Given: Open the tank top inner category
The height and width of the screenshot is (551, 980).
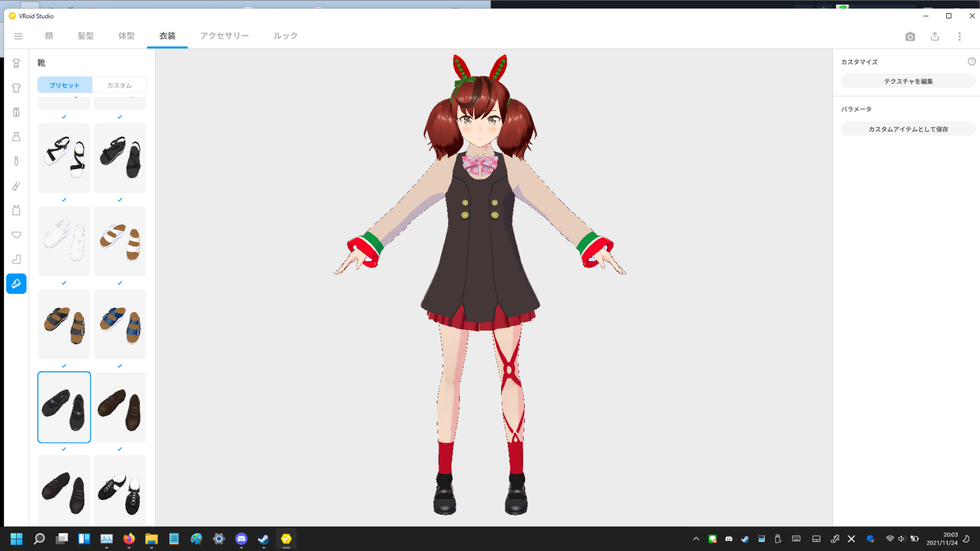Looking at the screenshot, I should click(x=16, y=210).
